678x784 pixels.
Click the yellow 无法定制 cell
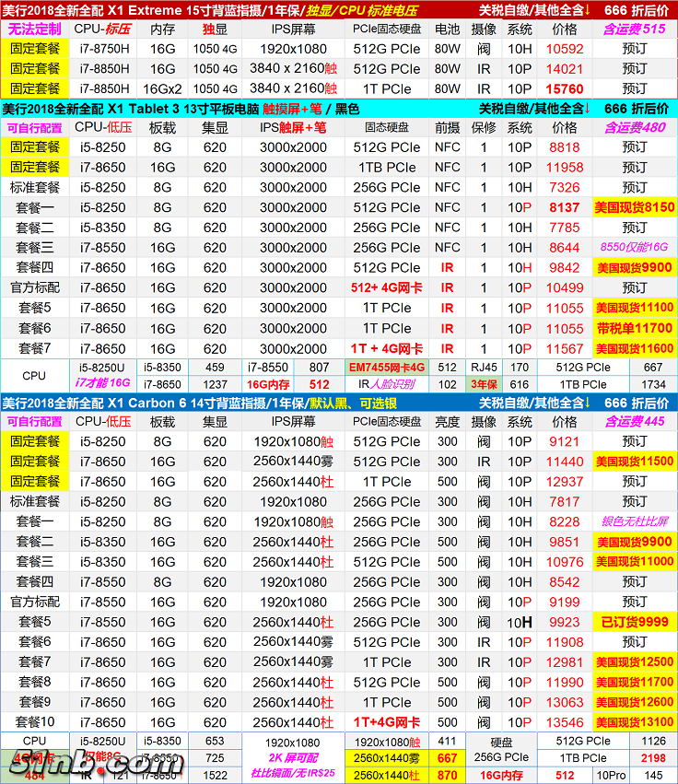34,29
